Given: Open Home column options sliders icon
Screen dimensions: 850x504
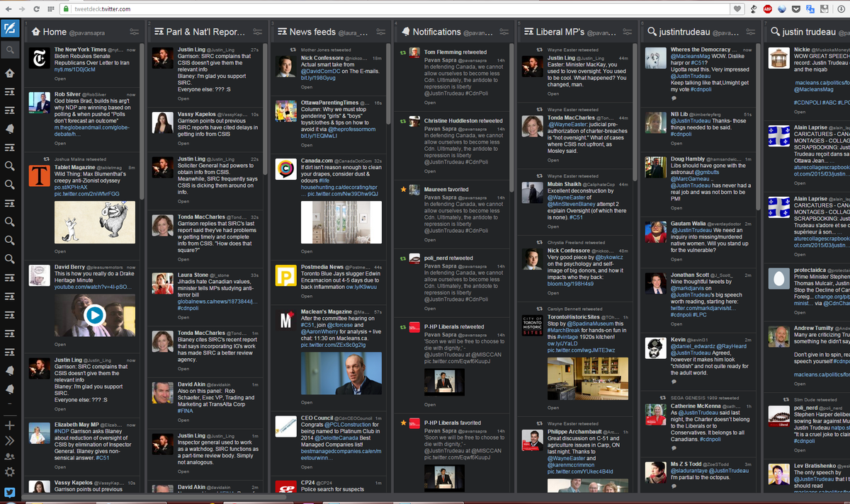Looking at the screenshot, I should (135, 32).
